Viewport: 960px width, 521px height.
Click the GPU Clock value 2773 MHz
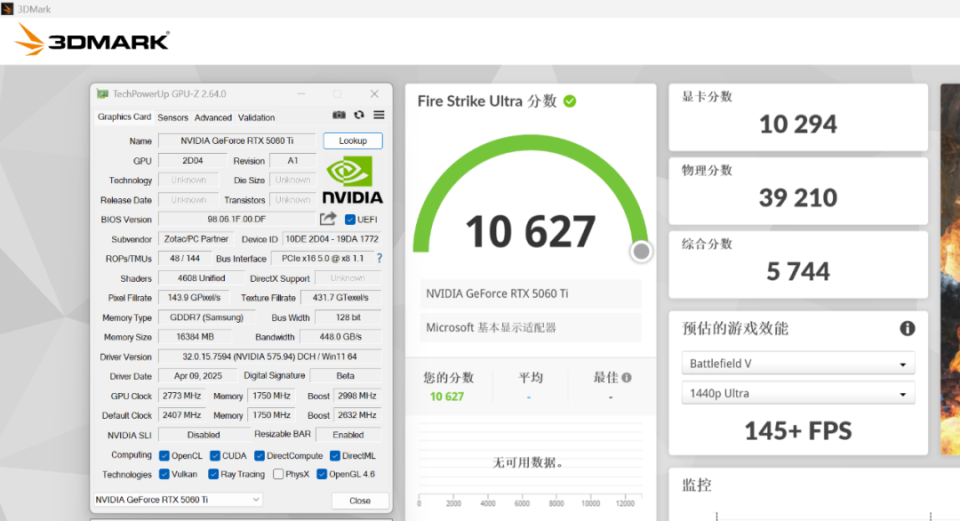182,395
